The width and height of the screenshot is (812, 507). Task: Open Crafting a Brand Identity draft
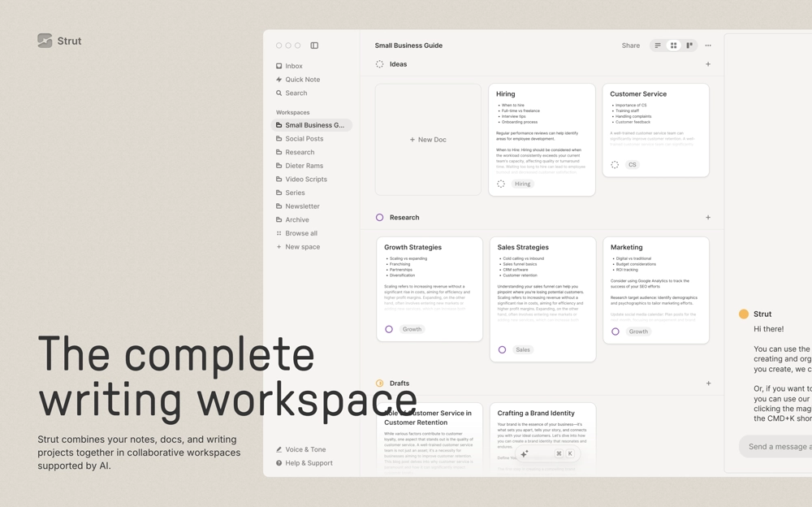click(x=542, y=439)
